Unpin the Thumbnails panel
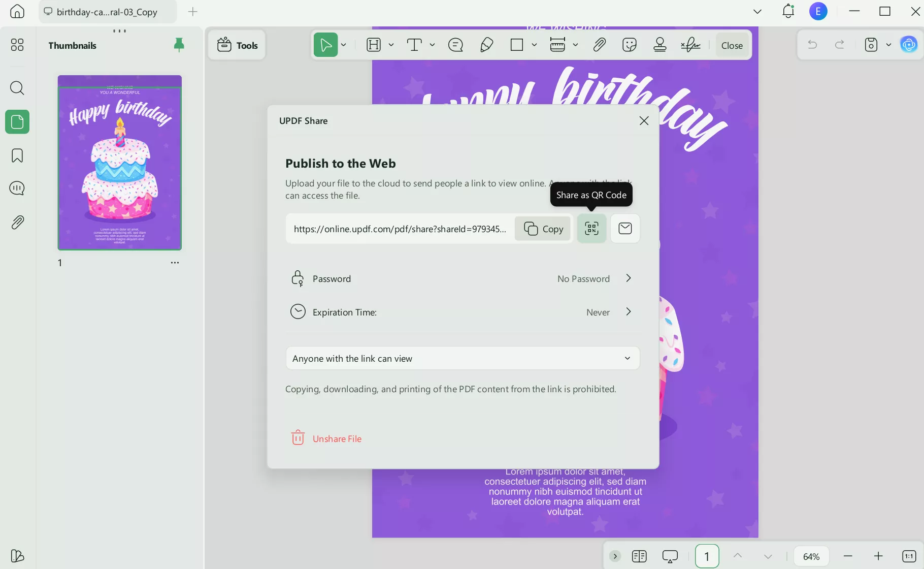The height and width of the screenshot is (569, 924). [179, 45]
